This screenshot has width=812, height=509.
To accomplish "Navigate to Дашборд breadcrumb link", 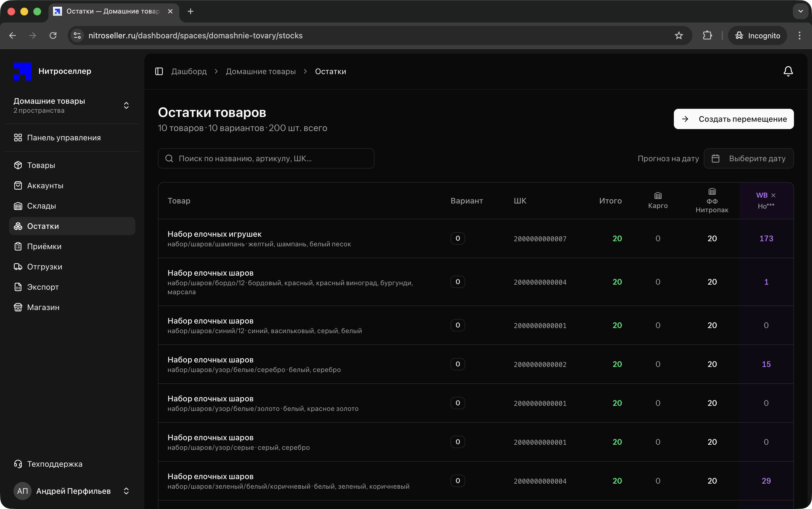I will (189, 71).
